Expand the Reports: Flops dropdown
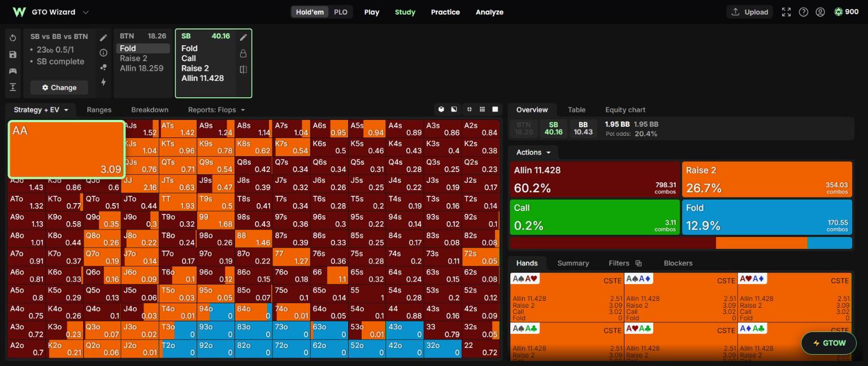This screenshot has height=366, width=868. [x=216, y=110]
